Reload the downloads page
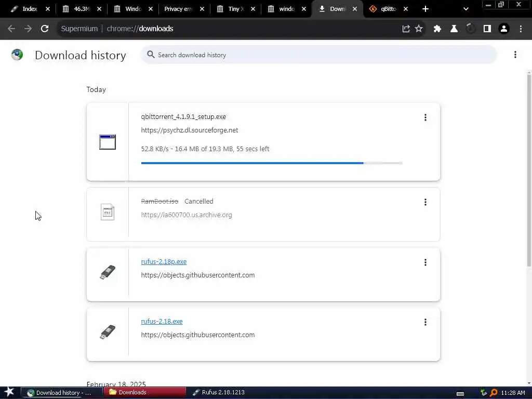Image resolution: width=532 pixels, height=399 pixels. coord(45,29)
